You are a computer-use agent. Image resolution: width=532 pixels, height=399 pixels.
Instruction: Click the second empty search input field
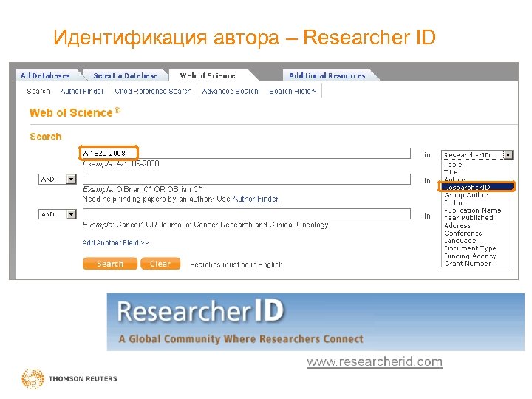[x=247, y=179]
